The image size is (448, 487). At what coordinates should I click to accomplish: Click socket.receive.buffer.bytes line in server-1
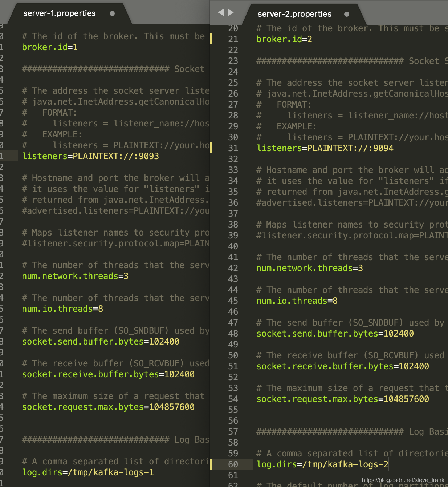108,374
